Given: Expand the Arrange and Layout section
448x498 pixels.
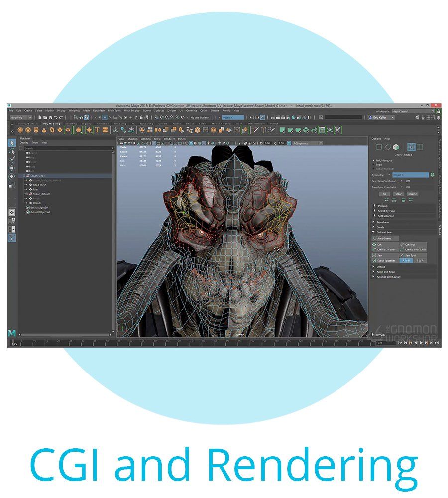Looking at the screenshot, I should click(x=388, y=277).
